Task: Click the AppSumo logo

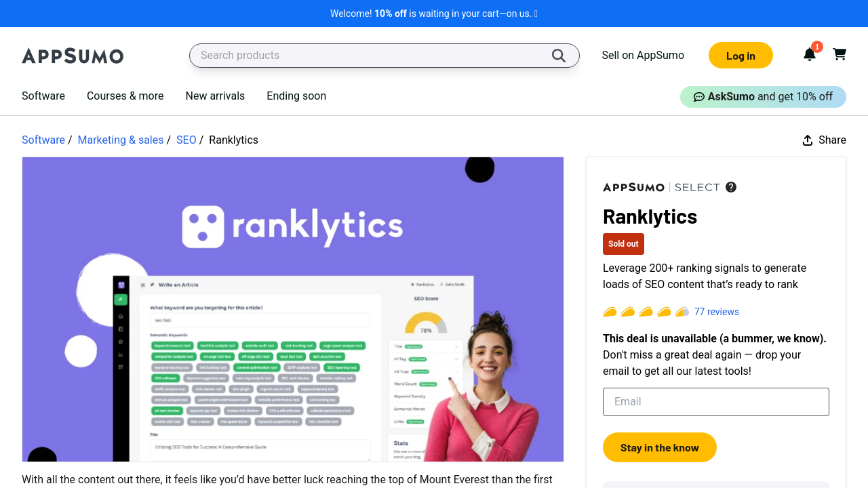Action: pos(73,56)
